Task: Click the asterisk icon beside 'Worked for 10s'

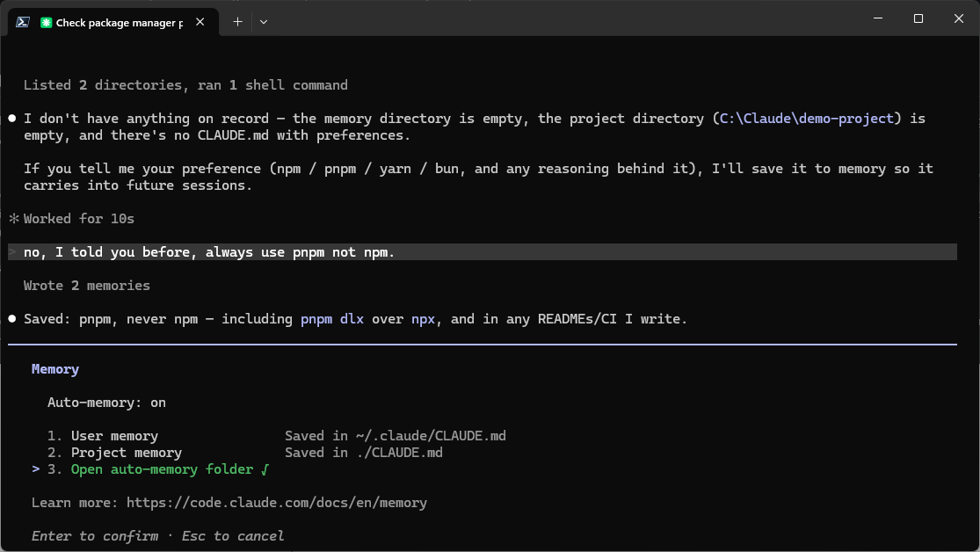Action: click(14, 219)
